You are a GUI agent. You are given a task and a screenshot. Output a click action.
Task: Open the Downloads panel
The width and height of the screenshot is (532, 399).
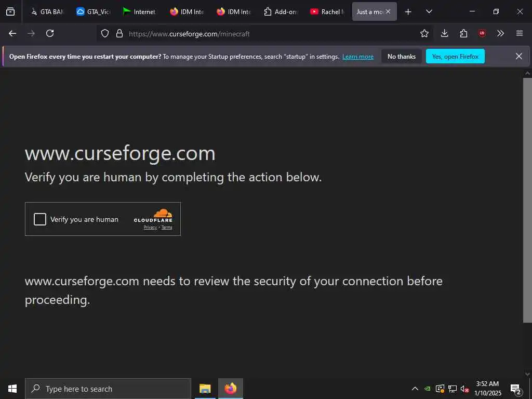pyautogui.click(x=445, y=33)
